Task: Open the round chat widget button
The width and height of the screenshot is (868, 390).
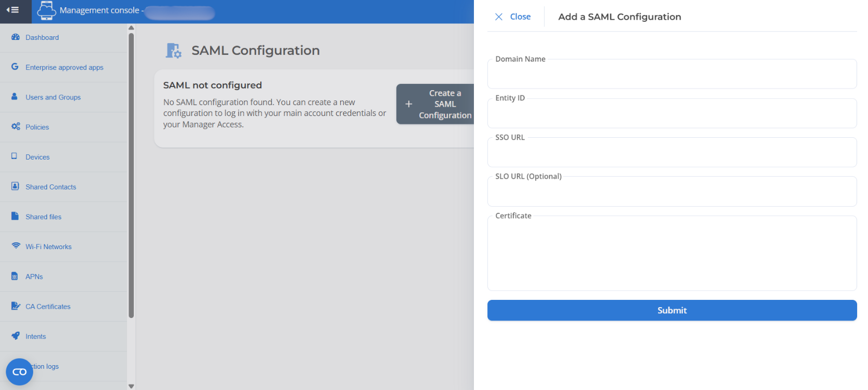Action: tap(20, 372)
